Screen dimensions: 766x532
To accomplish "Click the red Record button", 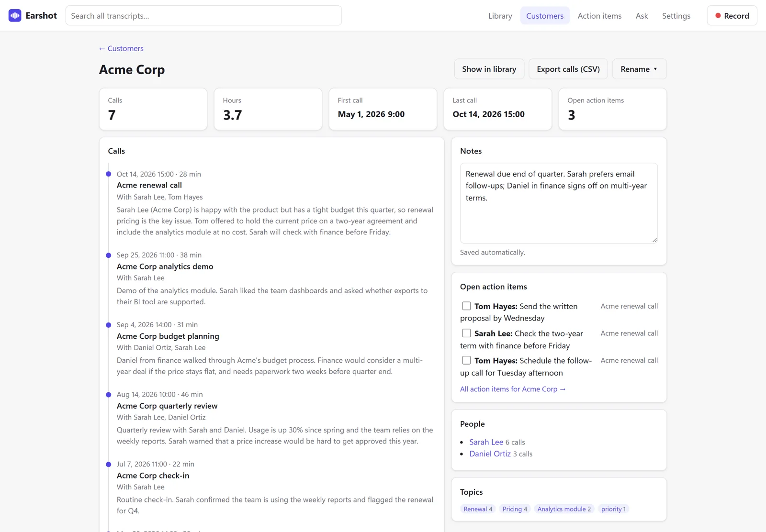I will 732,16.
